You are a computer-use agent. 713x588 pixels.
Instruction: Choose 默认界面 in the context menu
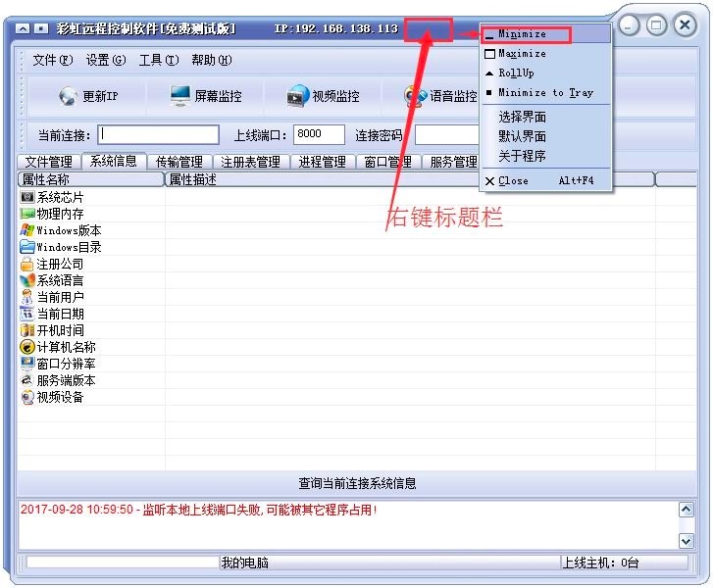(545, 136)
